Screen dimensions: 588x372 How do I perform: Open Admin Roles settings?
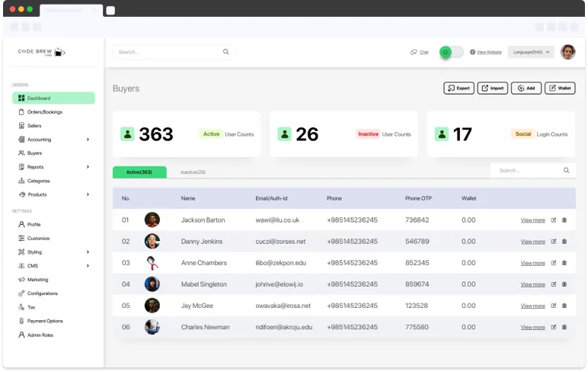point(40,335)
